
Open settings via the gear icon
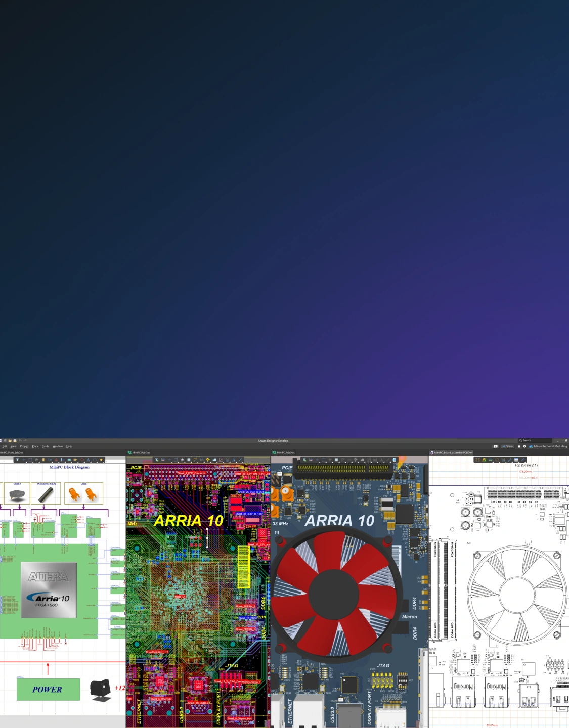point(524,446)
